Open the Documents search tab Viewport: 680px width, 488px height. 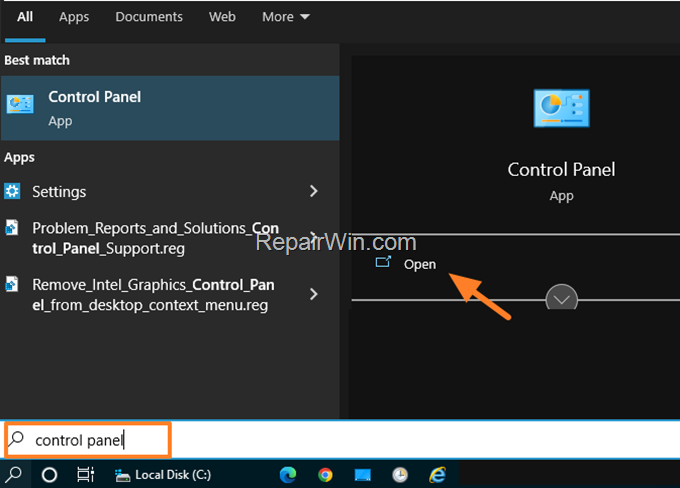click(149, 17)
